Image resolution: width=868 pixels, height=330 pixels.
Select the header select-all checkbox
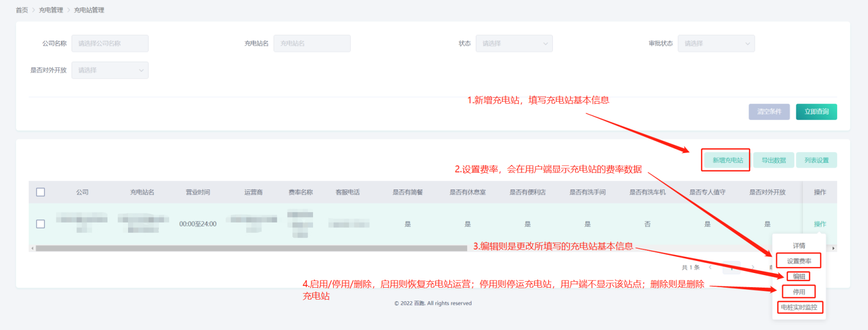(x=41, y=192)
